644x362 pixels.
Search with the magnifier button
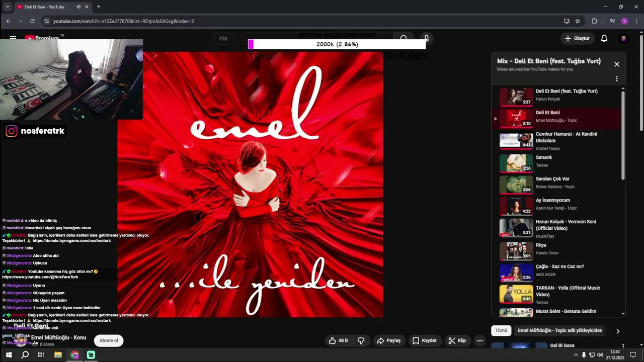[404, 38]
